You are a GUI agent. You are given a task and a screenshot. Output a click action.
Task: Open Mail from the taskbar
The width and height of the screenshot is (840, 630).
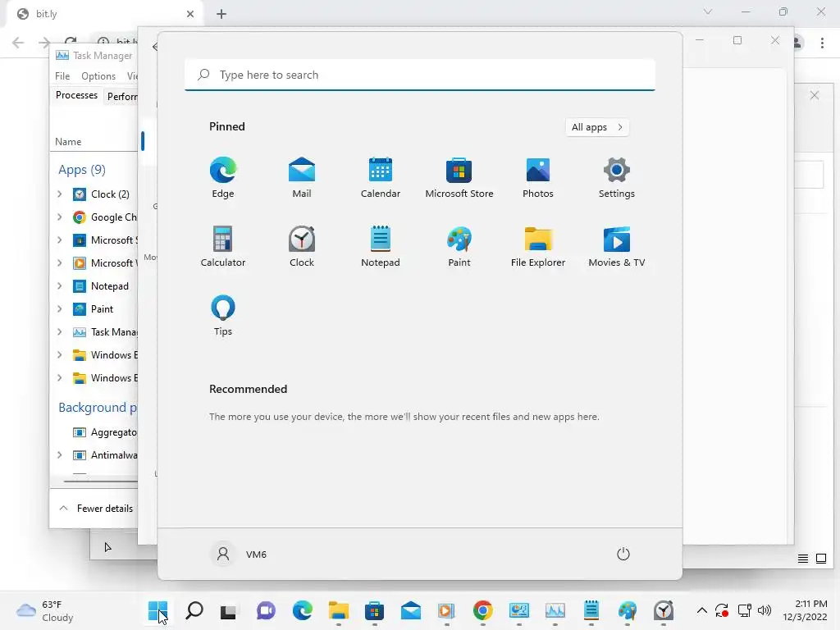(x=410, y=610)
